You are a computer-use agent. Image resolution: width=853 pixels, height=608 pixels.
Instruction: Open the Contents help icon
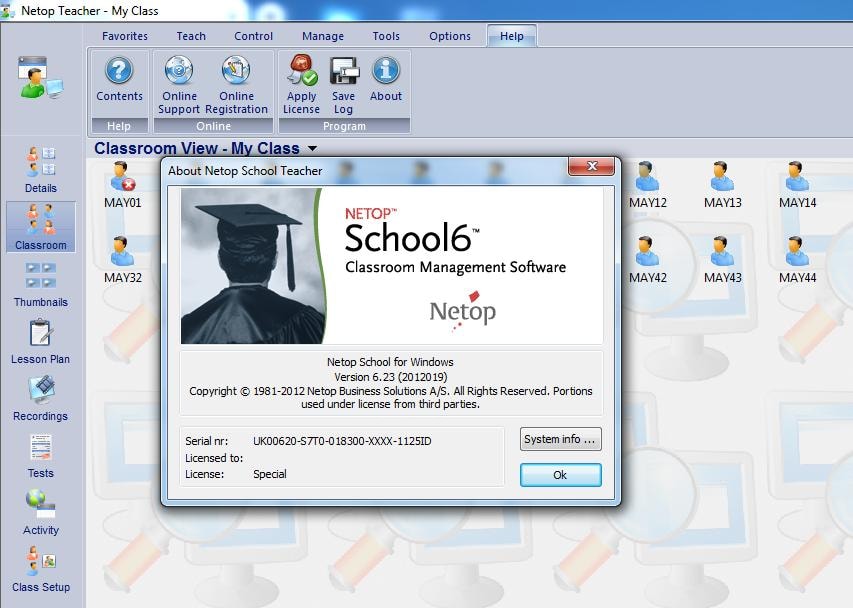(x=119, y=79)
